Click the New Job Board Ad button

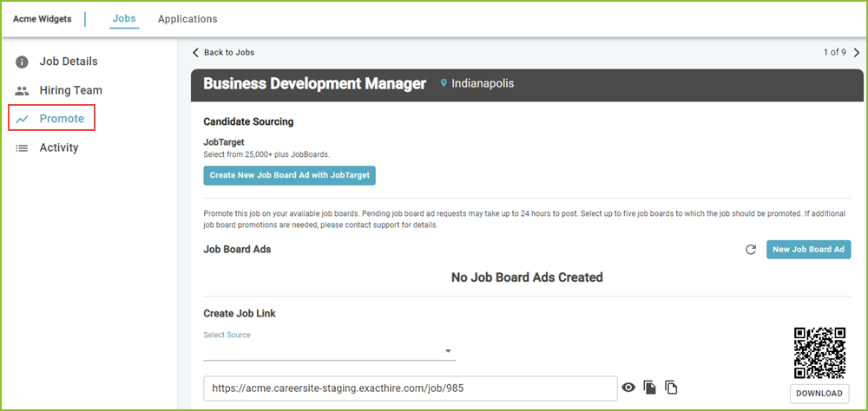(808, 250)
